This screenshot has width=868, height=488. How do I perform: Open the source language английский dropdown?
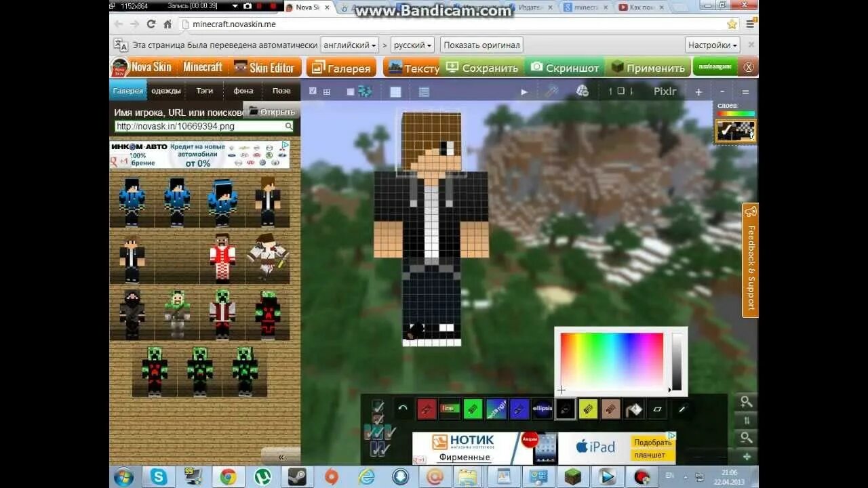(349, 45)
